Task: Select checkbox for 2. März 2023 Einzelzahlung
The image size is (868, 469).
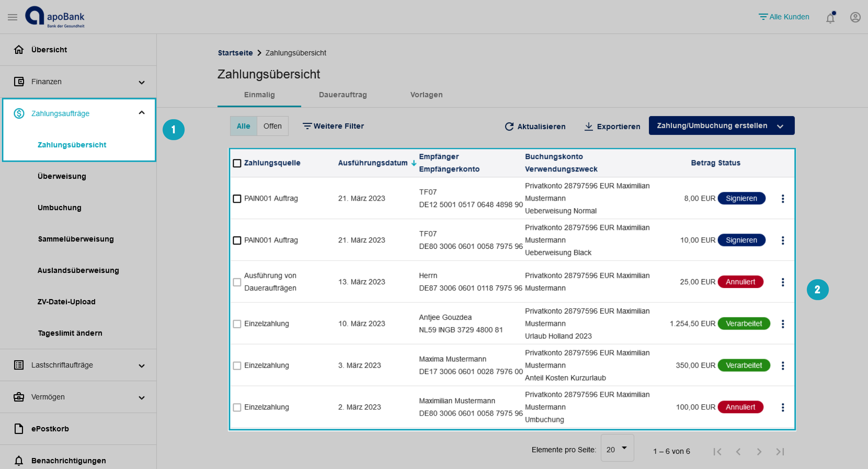Action: 237,407
